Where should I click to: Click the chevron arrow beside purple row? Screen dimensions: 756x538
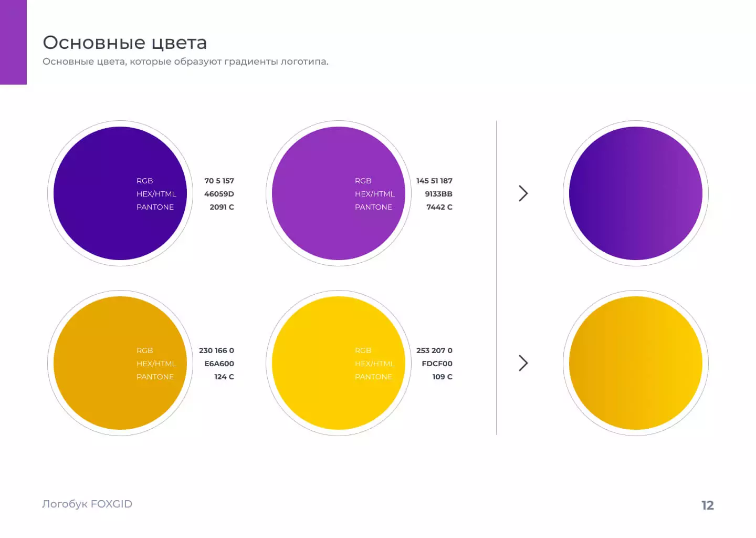click(x=523, y=193)
